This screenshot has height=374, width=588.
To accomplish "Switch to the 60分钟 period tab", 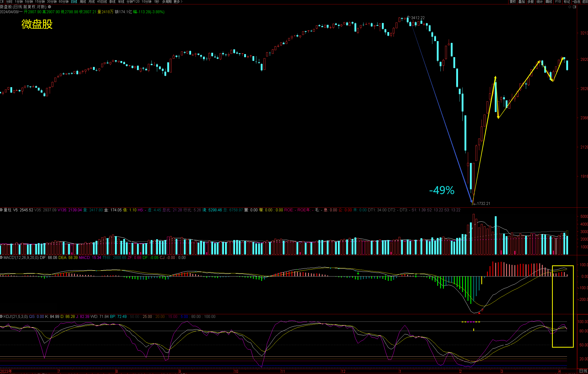I will tap(63, 2).
